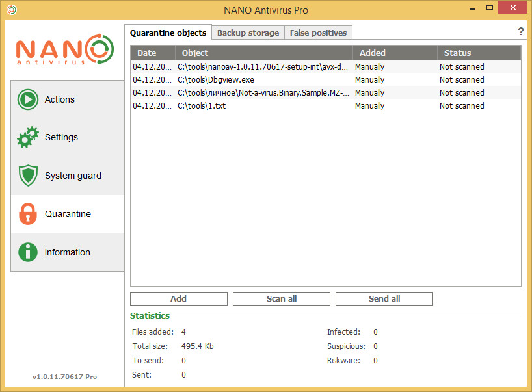532x392 pixels.
Task: Maximize the NANO Antivirus Pro window
Action: point(490,7)
